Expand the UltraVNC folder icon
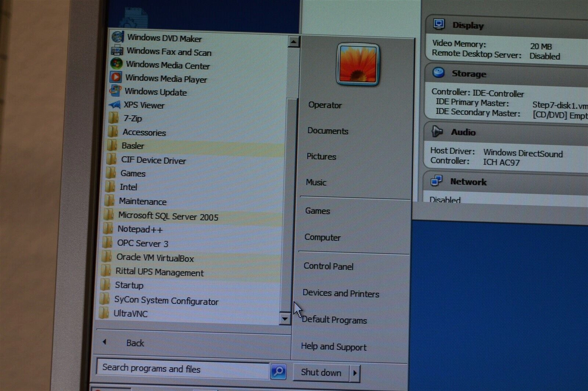This screenshot has height=391, width=588. click(x=104, y=313)
